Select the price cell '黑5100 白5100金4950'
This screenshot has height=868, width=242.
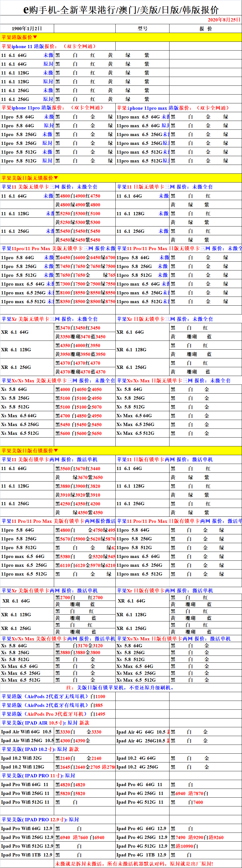[85, 398]
